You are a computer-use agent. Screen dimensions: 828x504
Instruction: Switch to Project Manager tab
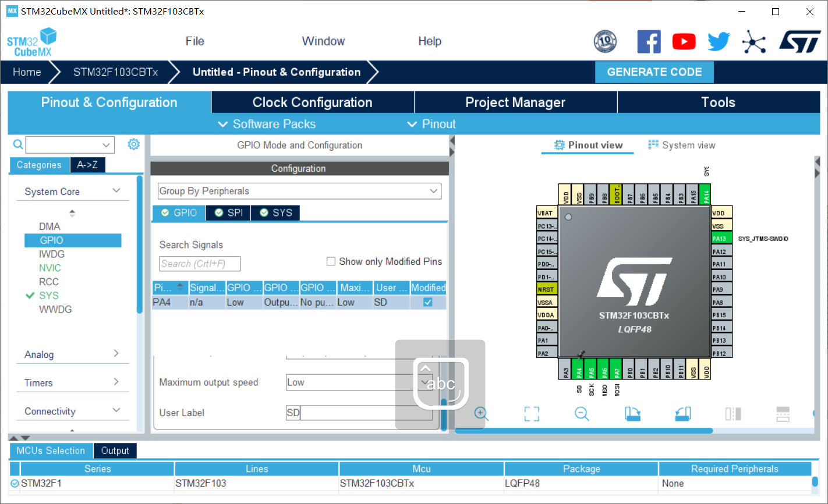[515, 102]
